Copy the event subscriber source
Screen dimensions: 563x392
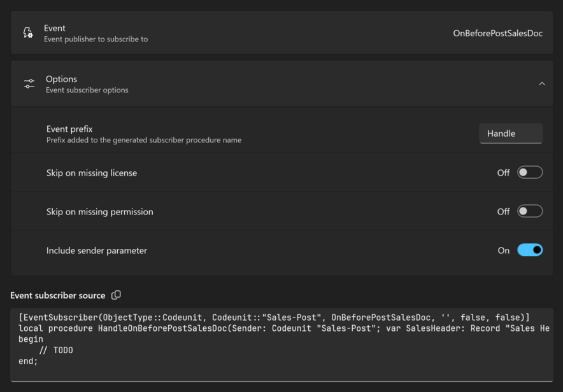click(x=116, y=295)
